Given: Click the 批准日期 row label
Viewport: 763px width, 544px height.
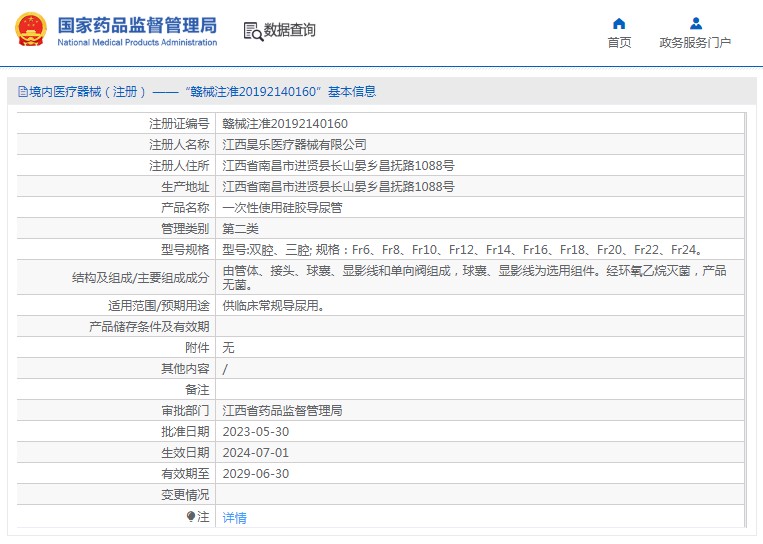Looking at the screenshot, I should coord(185,432).
